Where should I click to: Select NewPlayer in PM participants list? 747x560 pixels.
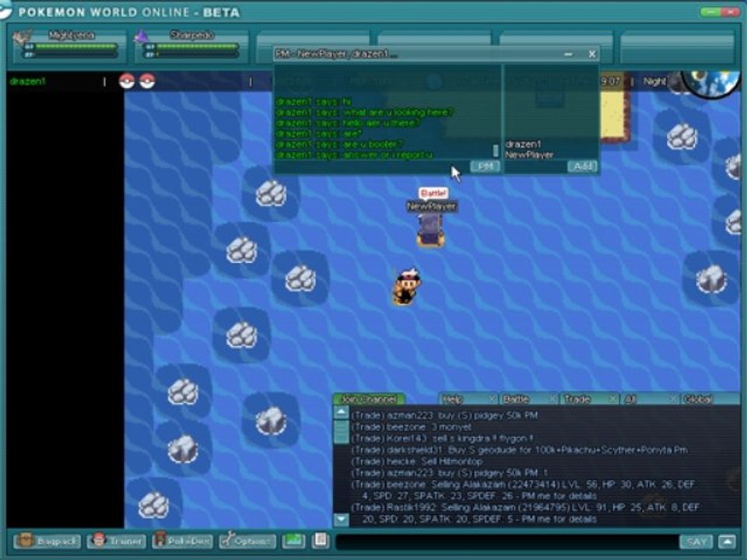[x=529, y=155]
